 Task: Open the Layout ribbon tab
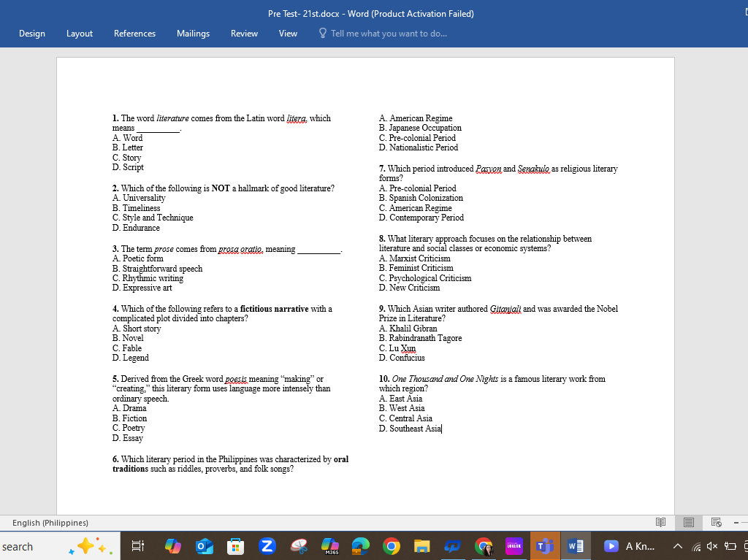click(80, 34)
